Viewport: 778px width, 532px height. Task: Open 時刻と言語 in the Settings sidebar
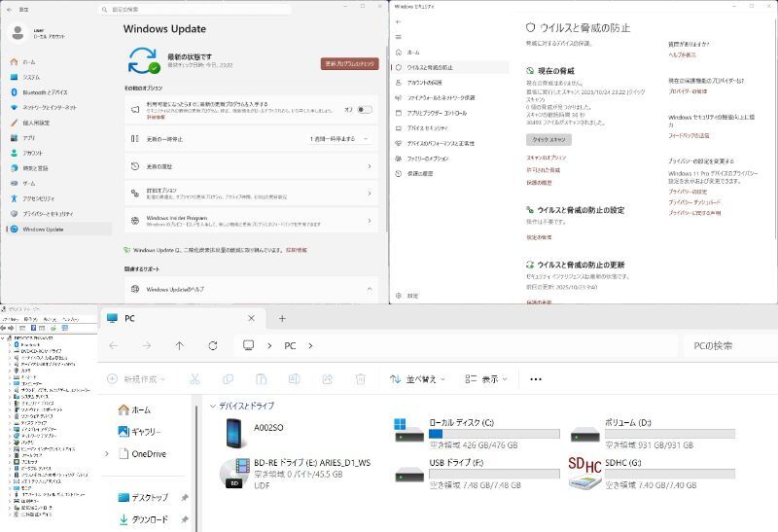[x=58, y=168]
